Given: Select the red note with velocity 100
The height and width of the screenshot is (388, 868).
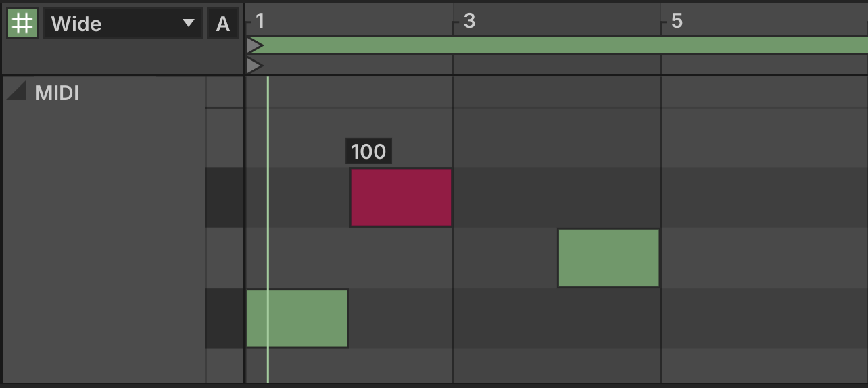Looking at the screenshot, I should pos(401,197).
